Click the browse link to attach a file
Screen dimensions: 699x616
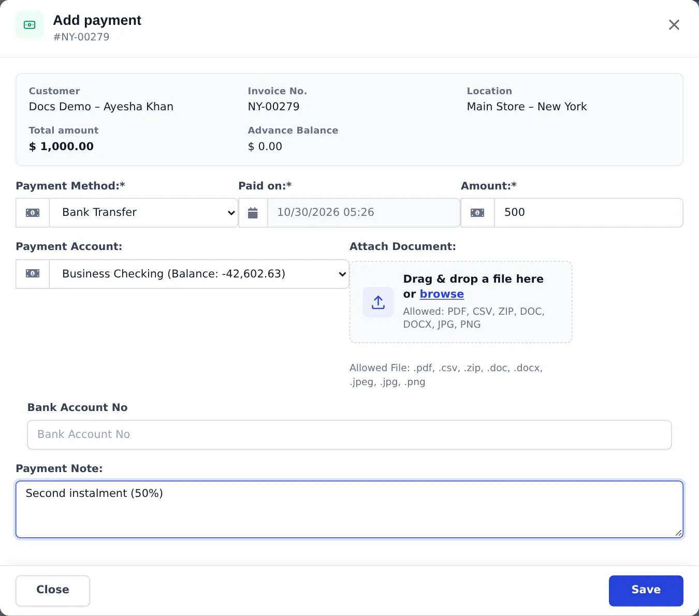pyautogui.click(x=442, y=294)
